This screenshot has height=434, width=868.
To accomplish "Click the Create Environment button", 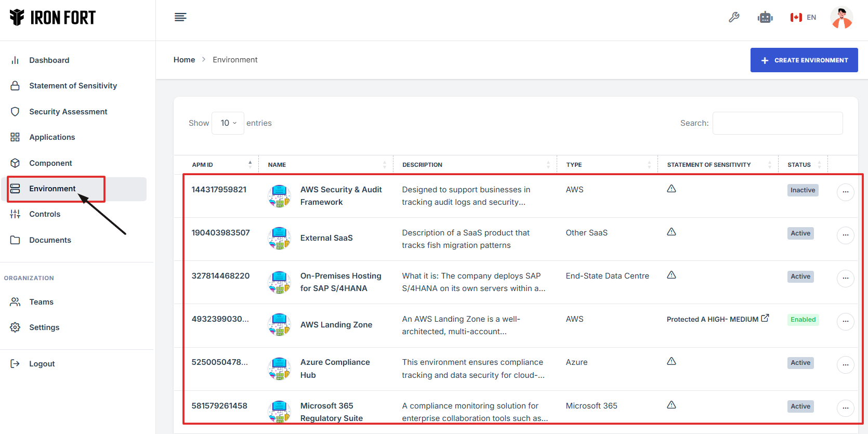I will pyautogui.click(x=804, y=60).
